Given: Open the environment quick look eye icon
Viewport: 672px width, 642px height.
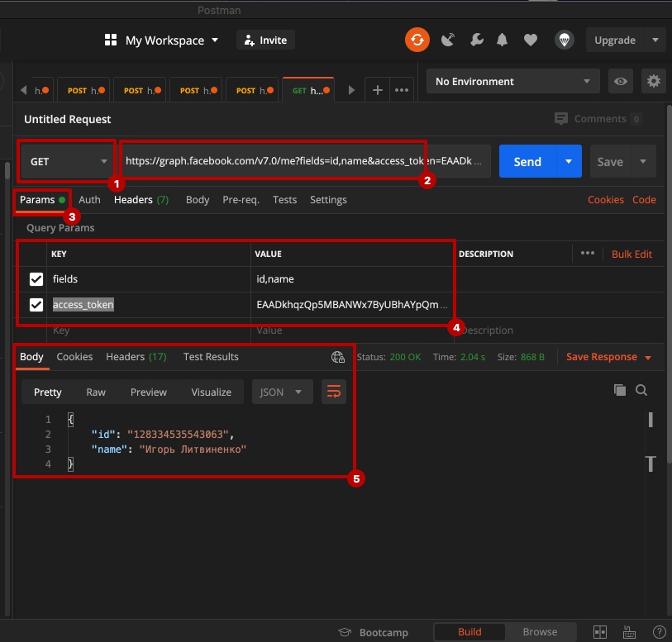Looking at the screenshot, I should (621, 81).
